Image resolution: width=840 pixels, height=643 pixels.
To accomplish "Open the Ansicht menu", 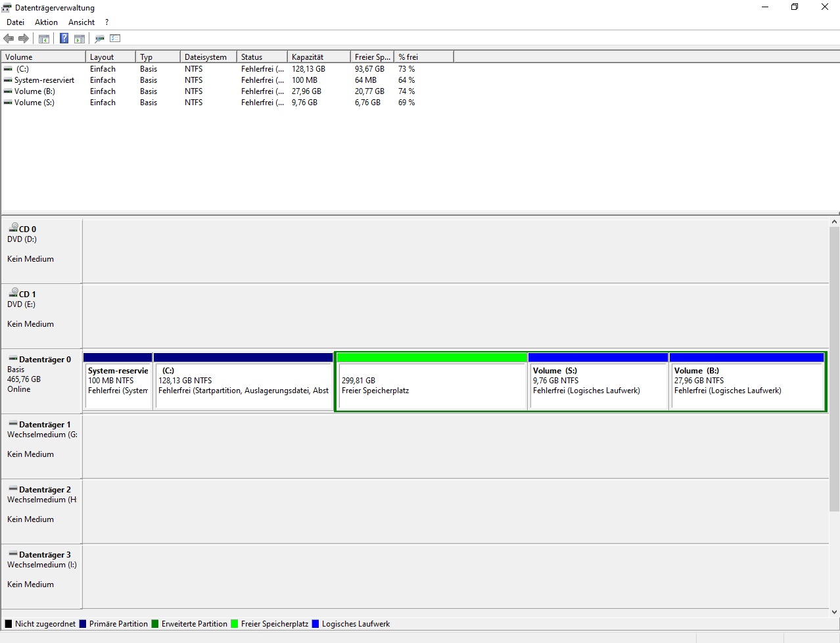I will pos(82,22).
